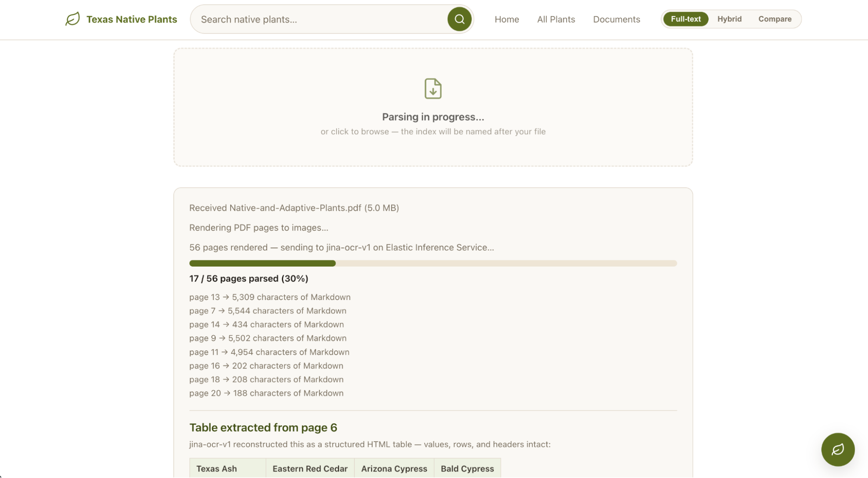
Task: Click the Texas Native Plants leaf logo
Action: point(73,19)
